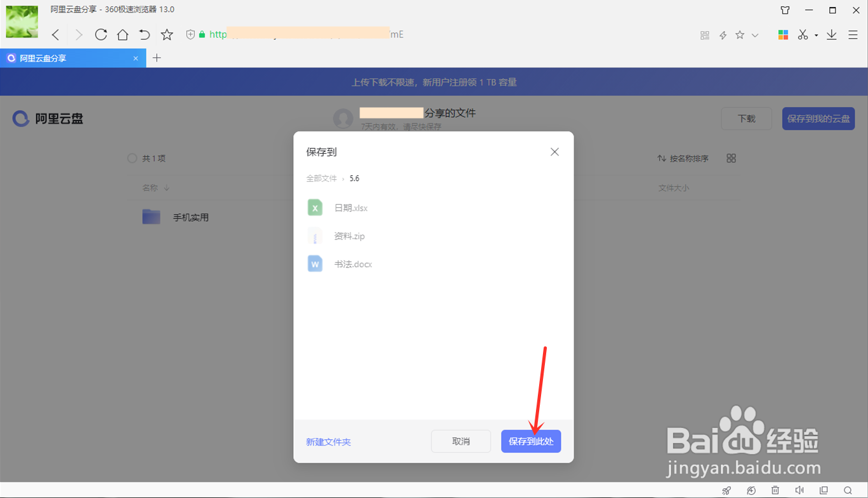This screenshot has width=868, height=498.
Task: Click the 新建文件夹 link
Action: point(328,442)
